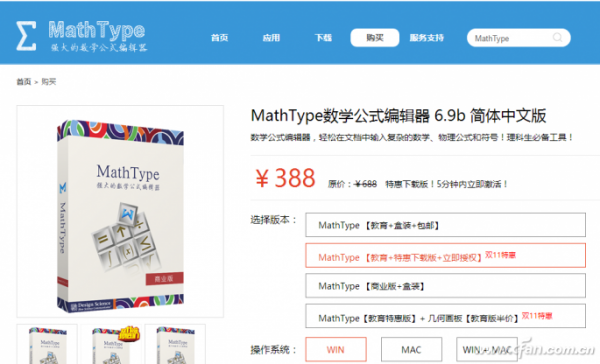This screenshot has height=364, width=600.
Task: Select 教育特惠版 + 几何画板 bundle option
Action: tap(445, 316)
